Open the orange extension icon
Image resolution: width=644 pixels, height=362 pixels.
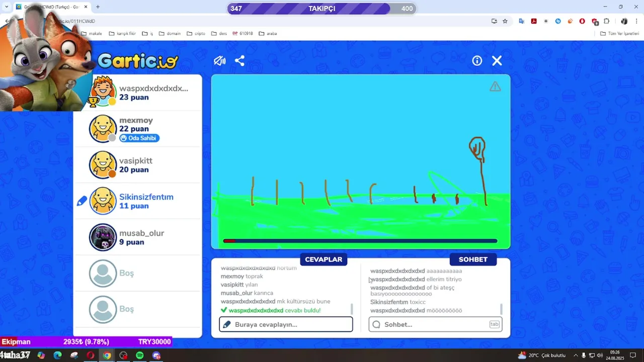570,21
